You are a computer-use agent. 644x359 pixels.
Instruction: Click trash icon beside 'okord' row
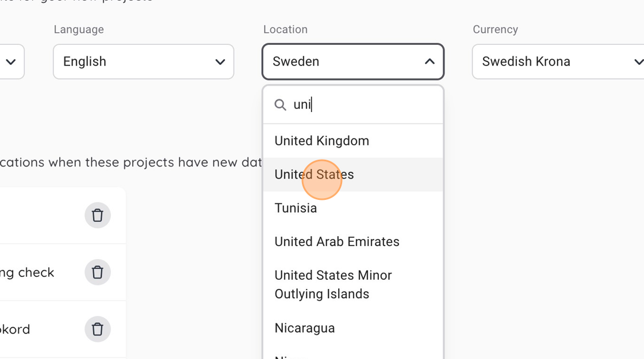tap(98, 329)
